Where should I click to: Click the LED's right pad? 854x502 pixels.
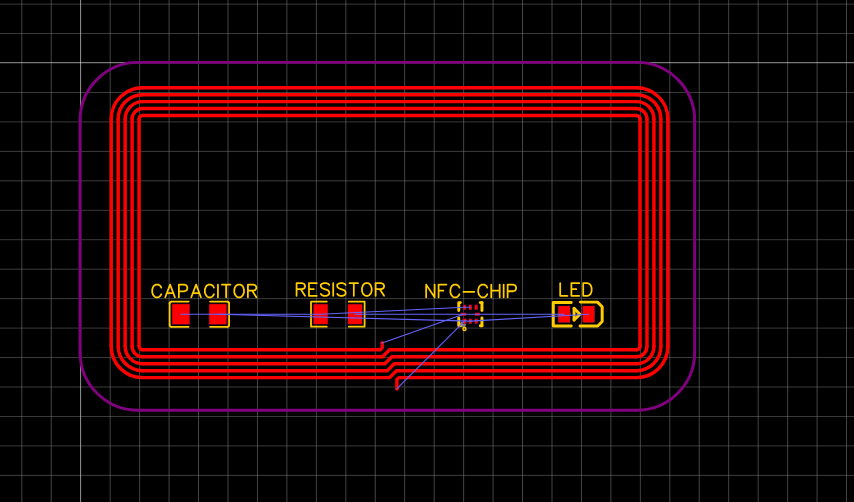(589, 314)
